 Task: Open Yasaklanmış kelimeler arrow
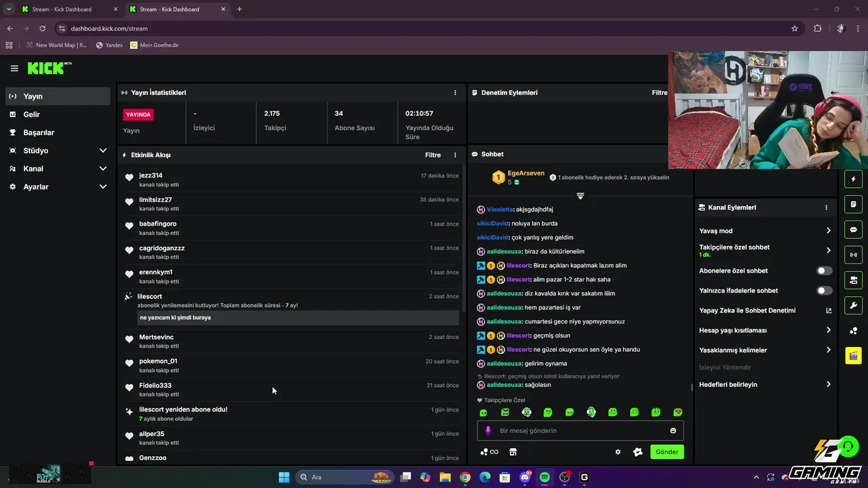(x=828, y=350)
